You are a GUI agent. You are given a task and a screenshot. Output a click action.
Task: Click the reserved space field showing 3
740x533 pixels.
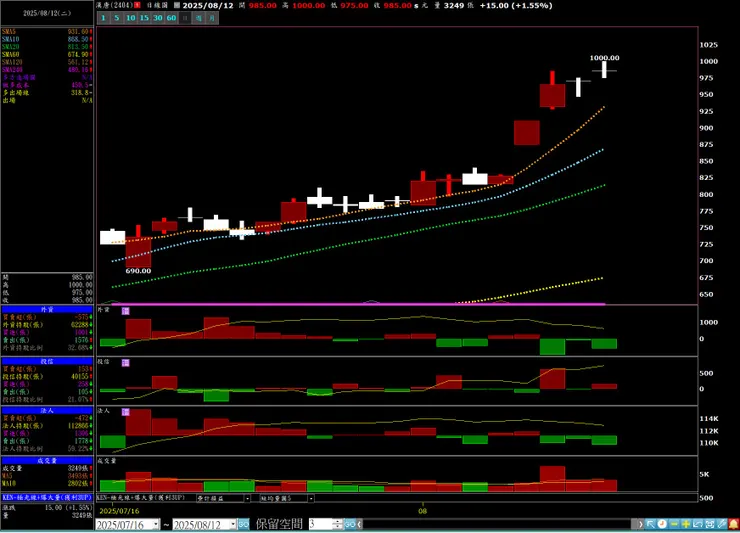pyautogui.click(x=321, y=524)
